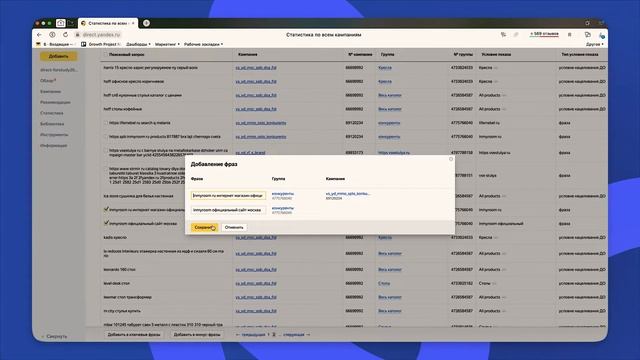Click the profile avatar icon in the browser toolbar

tap(601, 36)
